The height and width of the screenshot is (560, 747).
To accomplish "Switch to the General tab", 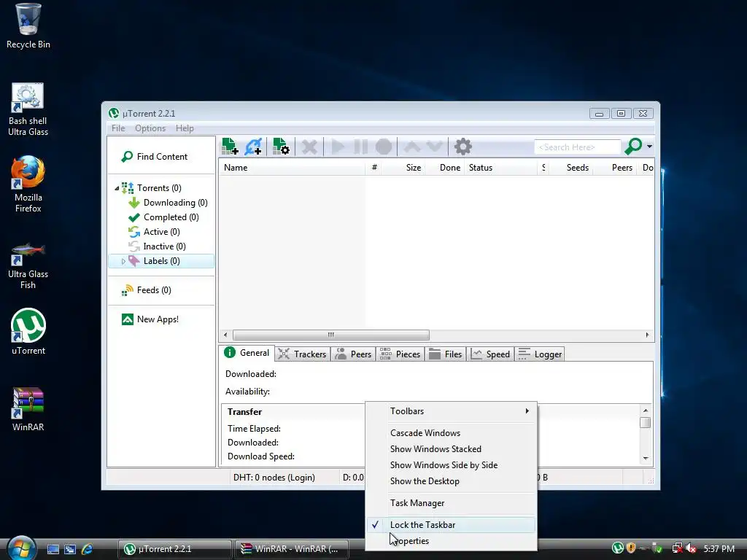I will pos(247,353).
